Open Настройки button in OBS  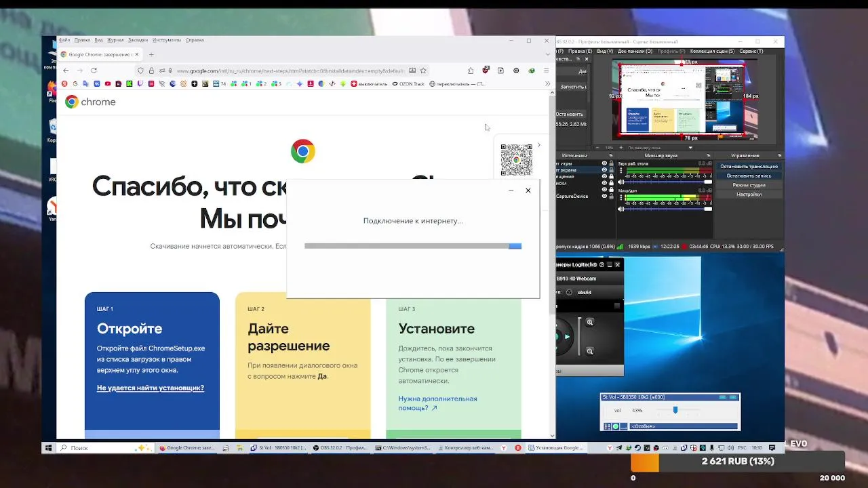click(749, 195)
